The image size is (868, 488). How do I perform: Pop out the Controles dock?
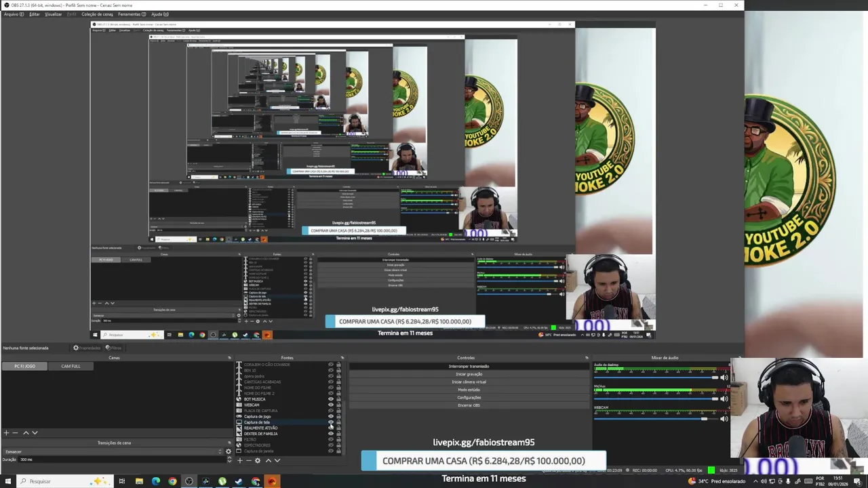(x=587, y=358)
